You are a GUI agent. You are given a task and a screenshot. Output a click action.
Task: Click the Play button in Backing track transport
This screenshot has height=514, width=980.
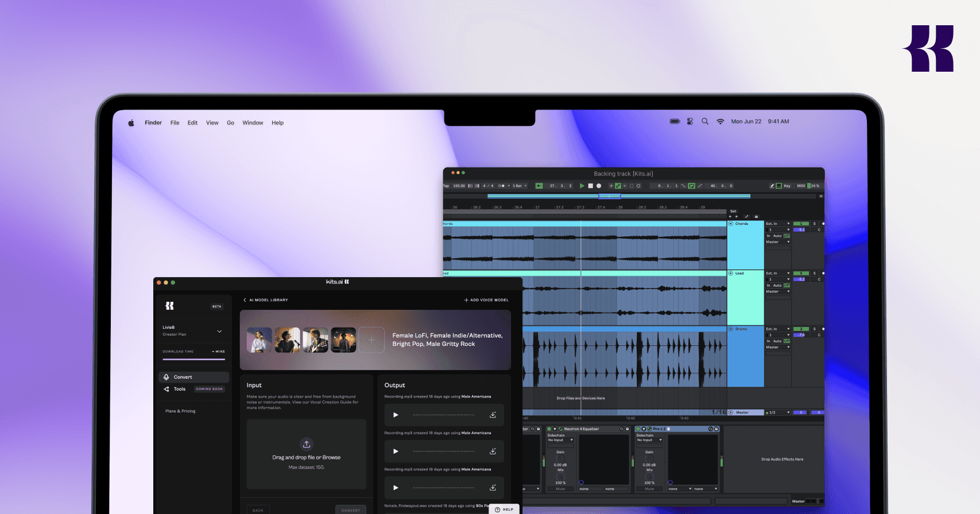[x=582, y=186]
